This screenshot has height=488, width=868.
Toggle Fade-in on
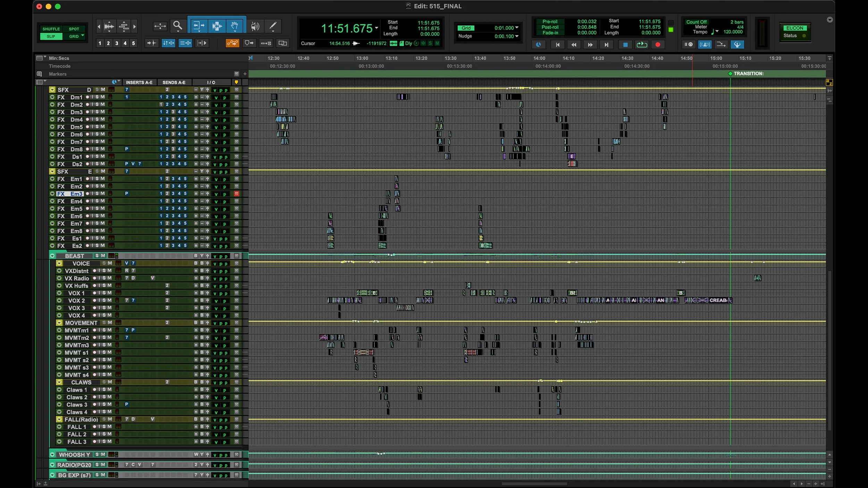point(550,33)
